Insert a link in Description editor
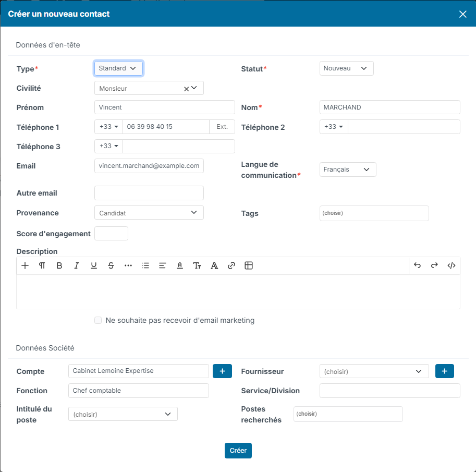Screen dimensions: 476x472 (231, 266)
